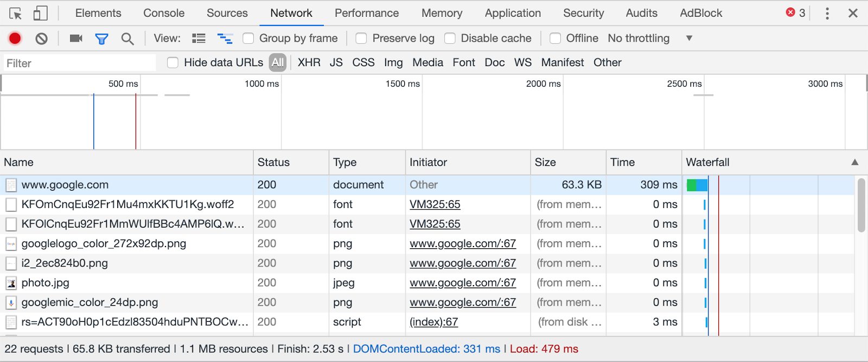
Task: Filter requests by Font
Action: 464,63
